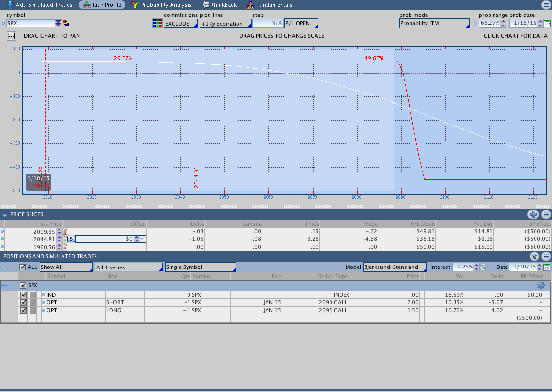Click the chart icon in SHORT OPT row
552x392 pixels.
[x=32, y=302]
